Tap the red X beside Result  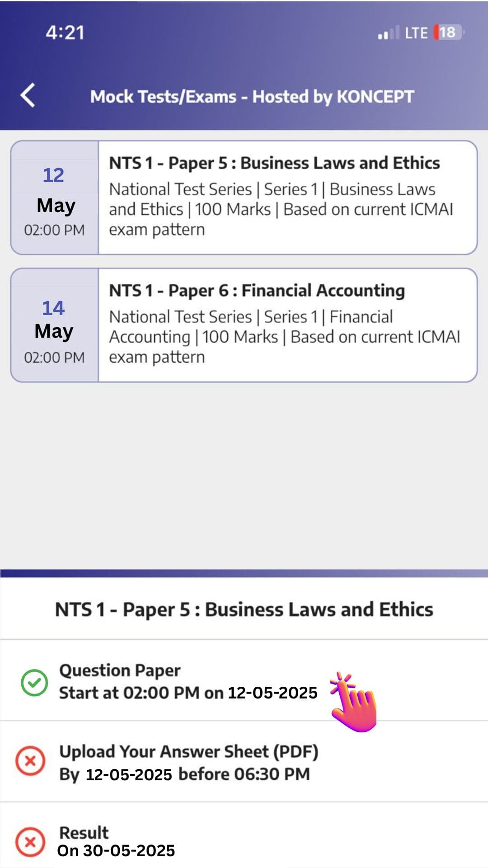(30, 842)
